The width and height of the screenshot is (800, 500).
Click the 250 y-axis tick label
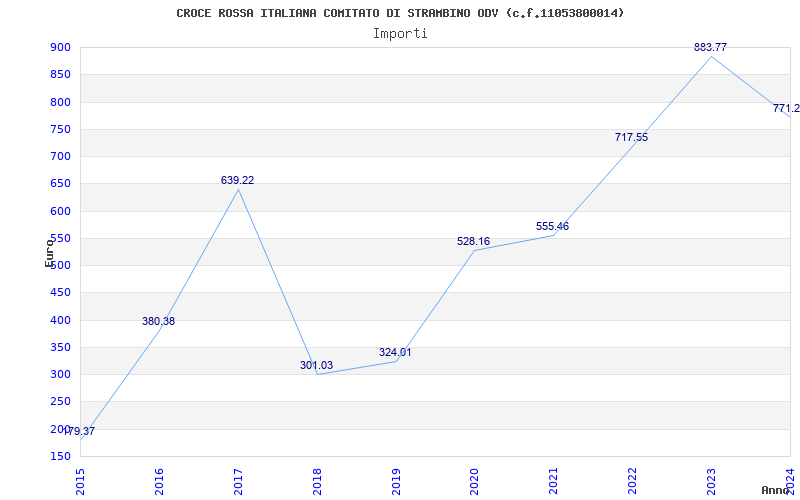point(60,402)
